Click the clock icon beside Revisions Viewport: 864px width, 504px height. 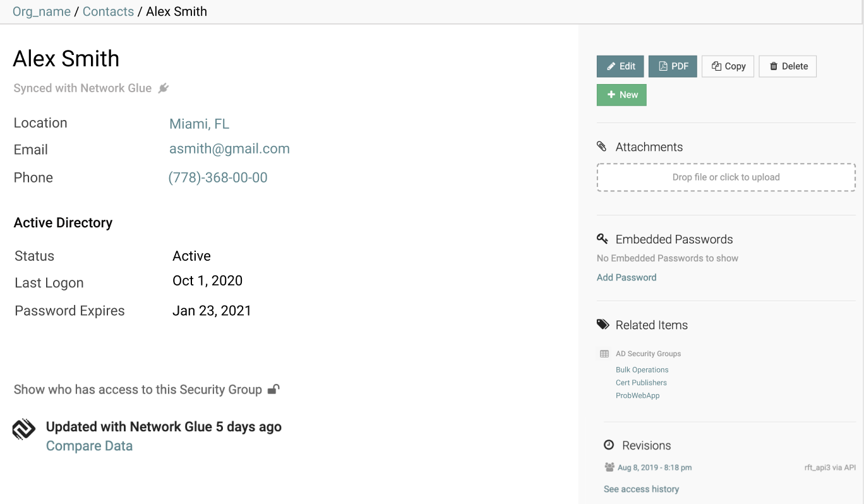tap(608, 445)
